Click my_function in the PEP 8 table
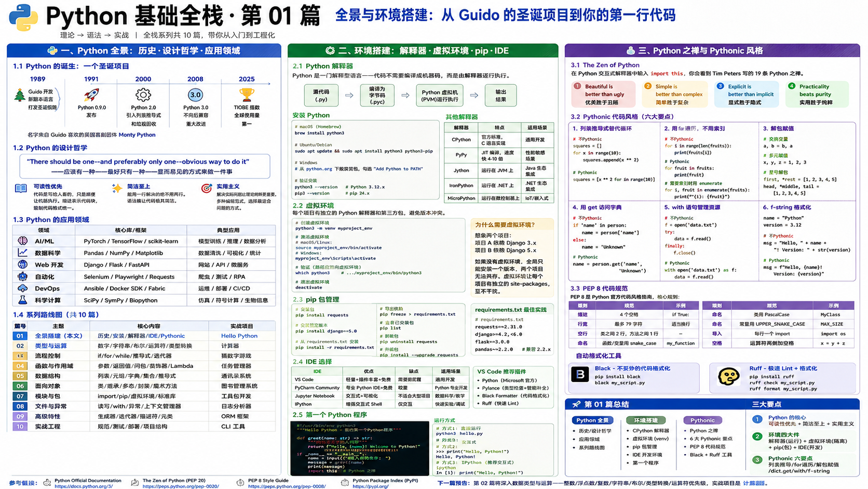The width and height of the screenshot is (868, 489). 681,343
